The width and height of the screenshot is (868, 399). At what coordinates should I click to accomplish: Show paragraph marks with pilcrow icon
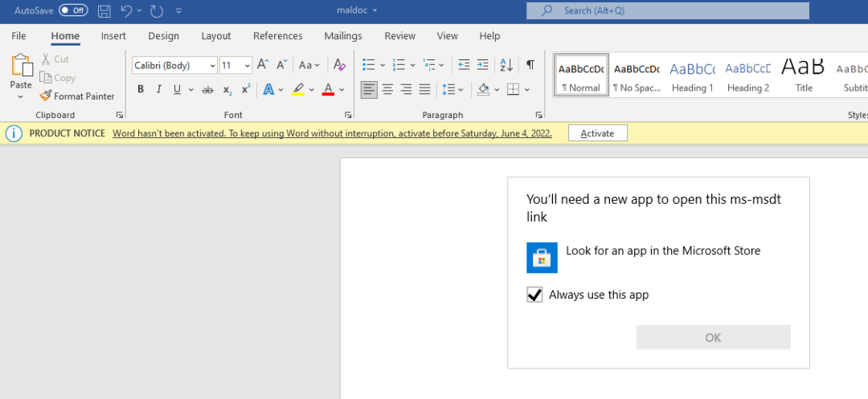[530, 65]
